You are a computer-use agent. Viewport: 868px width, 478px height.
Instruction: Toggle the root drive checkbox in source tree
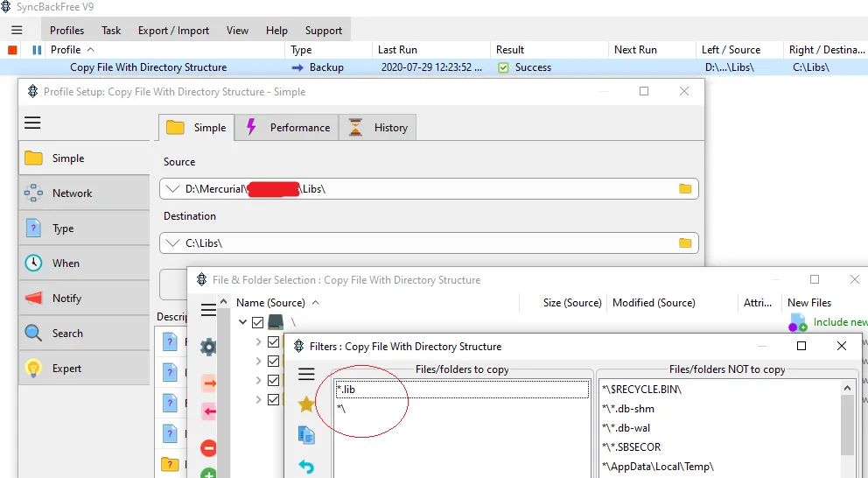(x=257, y=322)
